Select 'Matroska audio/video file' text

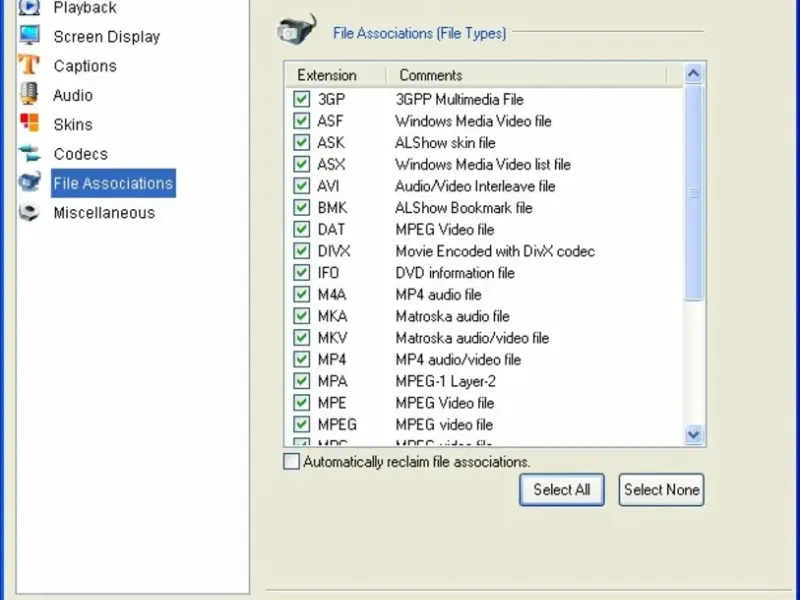click(472, 338)
